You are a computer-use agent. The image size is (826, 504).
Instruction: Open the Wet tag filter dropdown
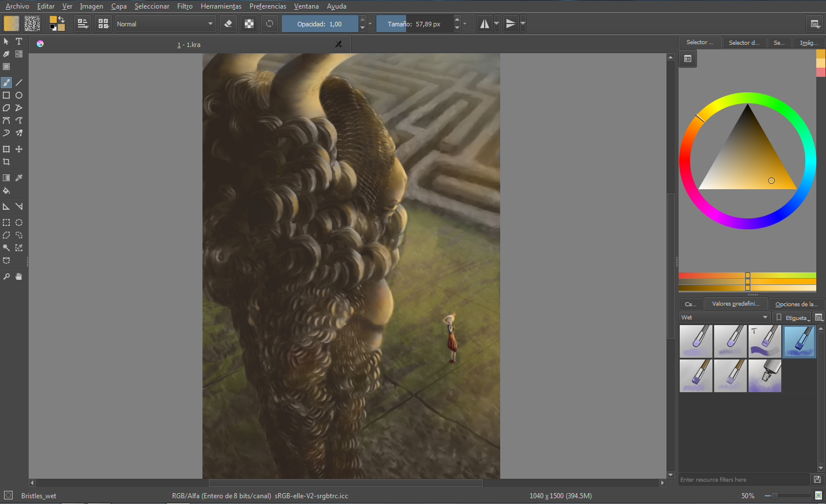pos(724,317)
